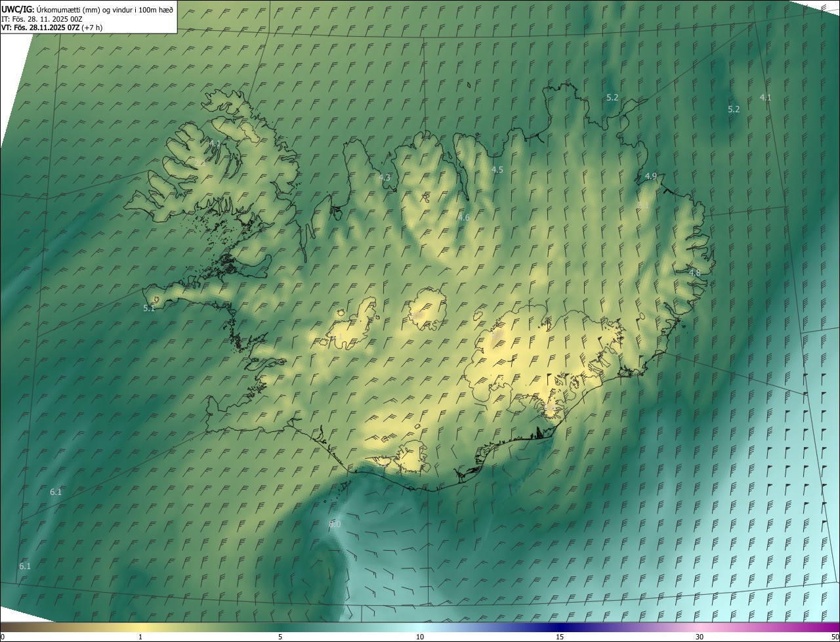This screenshot has width=840, height=642.
Task: Click the map title 'UWC/IG: Úrkomumætti (mm) og vindur'
Action: 87,9
